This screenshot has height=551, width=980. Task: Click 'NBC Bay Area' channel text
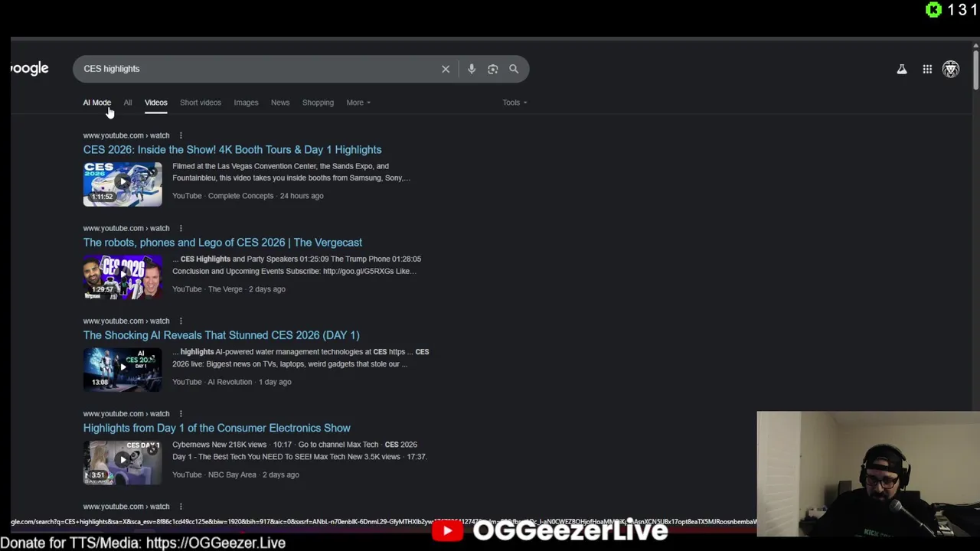pyautogui.click(x=232, y=474)
